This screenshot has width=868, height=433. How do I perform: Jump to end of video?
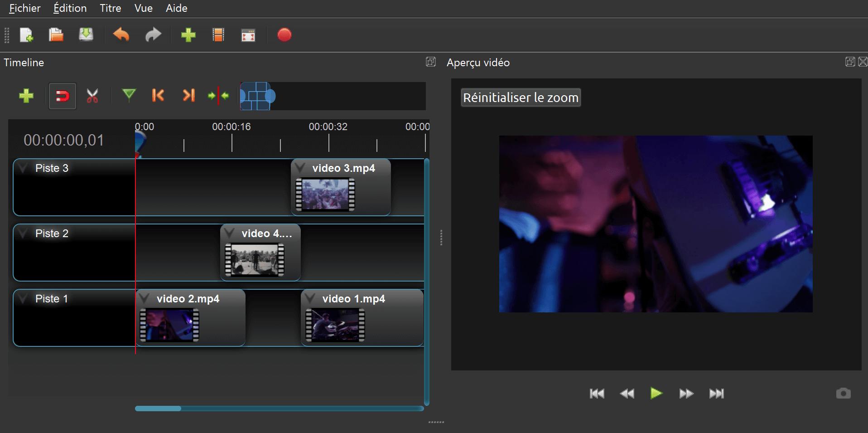point(717,394)
